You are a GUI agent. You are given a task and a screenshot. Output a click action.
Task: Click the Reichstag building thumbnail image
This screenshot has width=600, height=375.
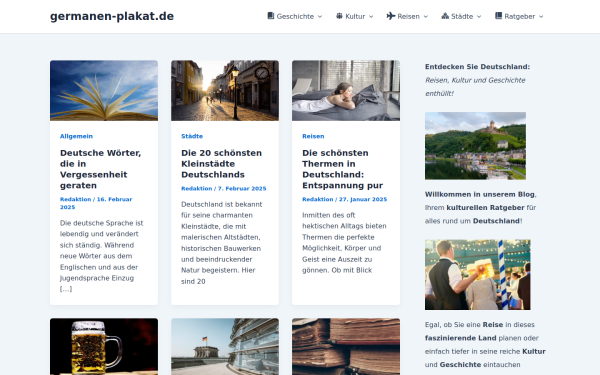tap(225, 347)
